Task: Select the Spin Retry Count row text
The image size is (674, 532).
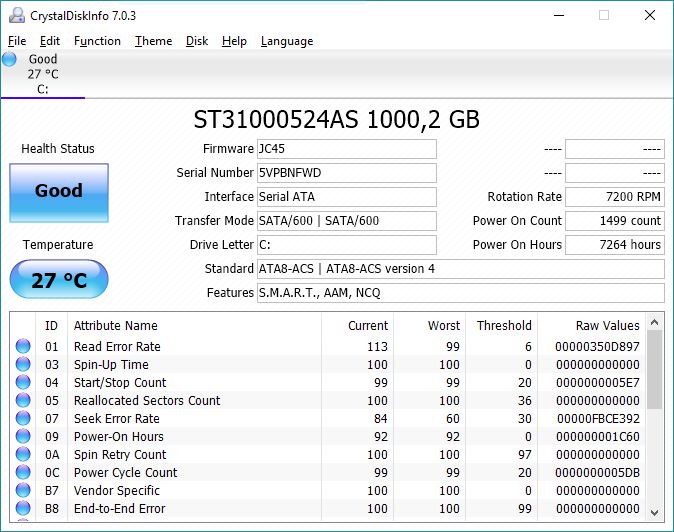Action: tap(120, 455)
